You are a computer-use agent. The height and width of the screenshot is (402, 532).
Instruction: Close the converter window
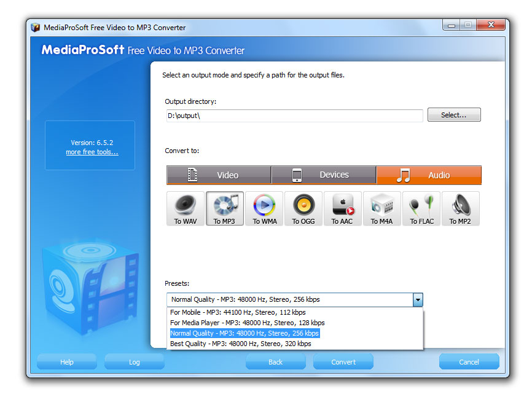tap(491, 25)
